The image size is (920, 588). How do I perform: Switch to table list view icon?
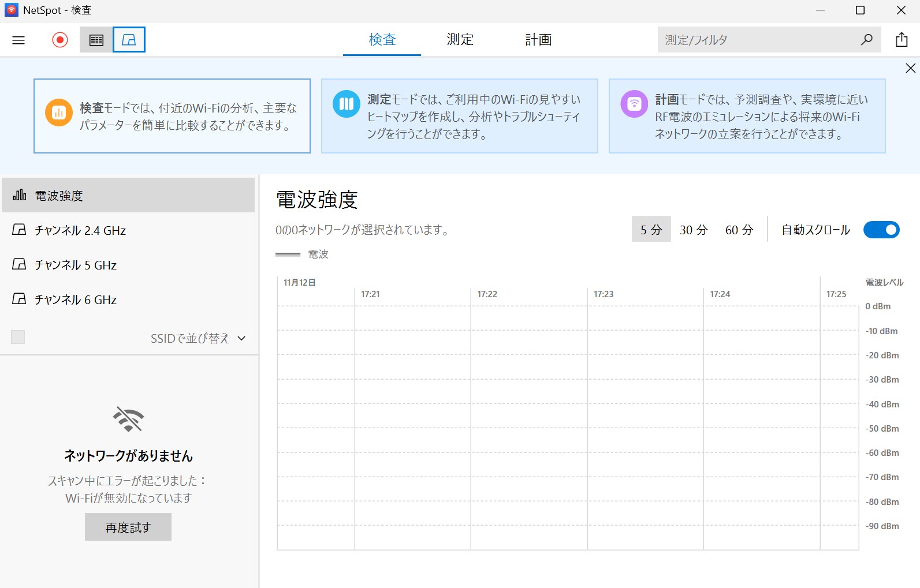(x=96, y=40)
